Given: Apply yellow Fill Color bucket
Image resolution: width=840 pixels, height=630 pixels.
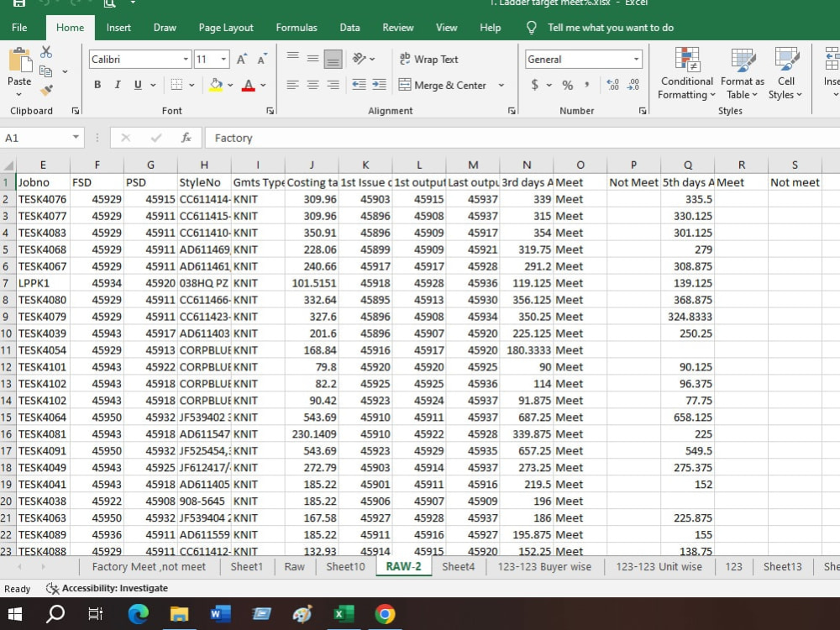Looking at the screenshot, I should click(216, 85).
